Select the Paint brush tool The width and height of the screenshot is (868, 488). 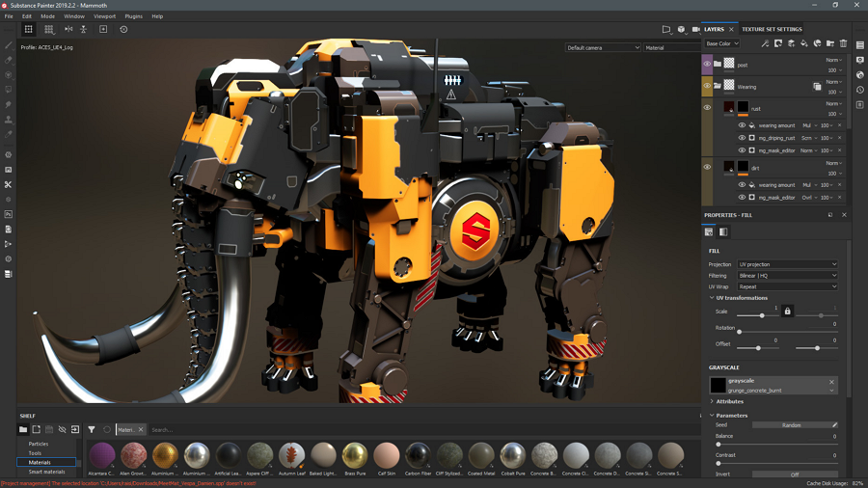click(x=9, y=45)
